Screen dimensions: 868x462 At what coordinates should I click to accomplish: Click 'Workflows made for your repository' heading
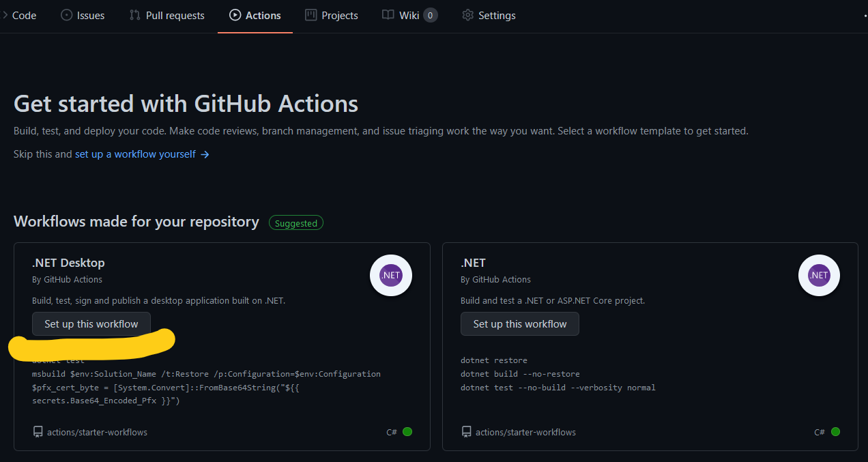point(136,222)
